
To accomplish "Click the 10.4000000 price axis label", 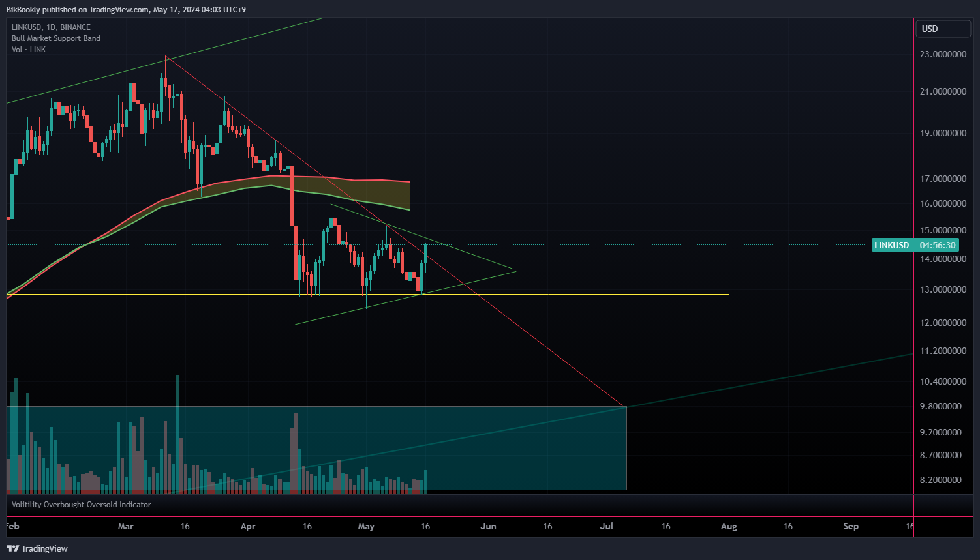I will [x=943, y=381].
